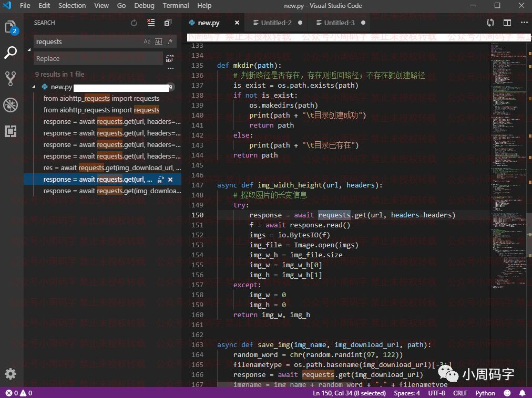532x398 pixels.
Task: Click the Manage gear icon
Action: pyautogui.click(x=11, y=374)
